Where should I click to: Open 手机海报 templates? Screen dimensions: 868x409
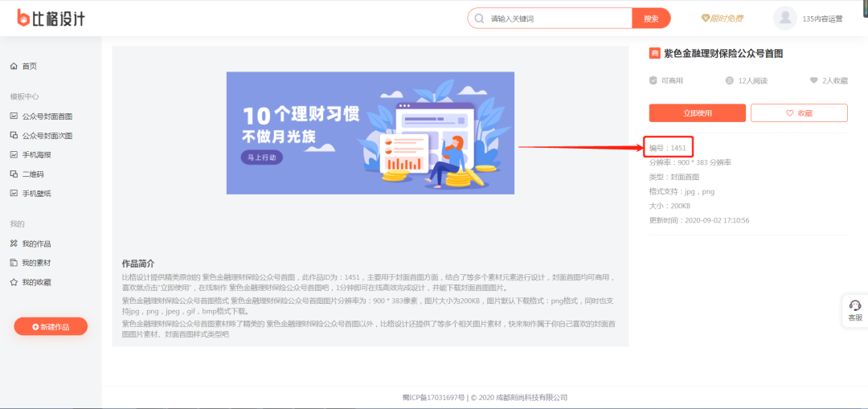(36, 155)
